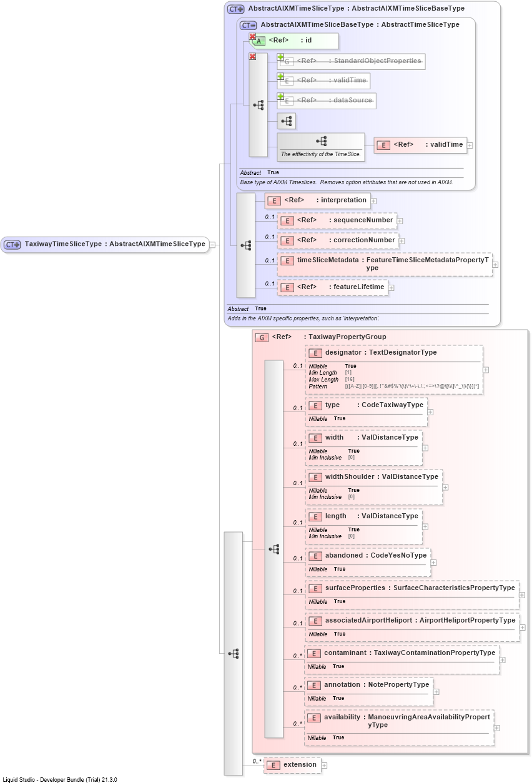The height and width of the screenshot is (783, 532).
Task: Select the 'Adds in the AIXM specific properties' annotation
Action: click(x=303, y=318)
